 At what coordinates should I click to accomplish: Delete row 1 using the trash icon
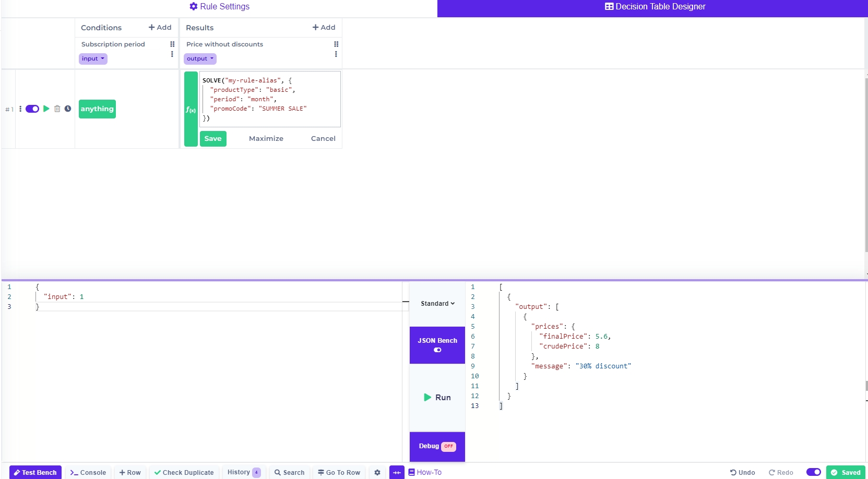coord(57,109)
